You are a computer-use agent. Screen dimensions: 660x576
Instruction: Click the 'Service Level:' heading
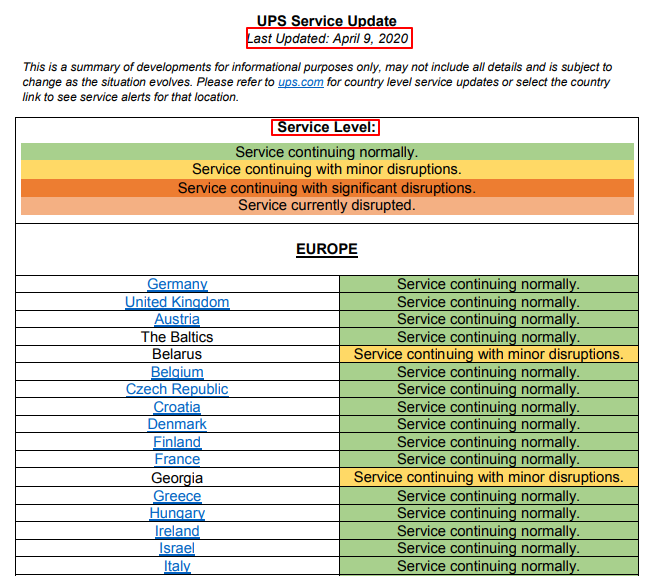326,127
